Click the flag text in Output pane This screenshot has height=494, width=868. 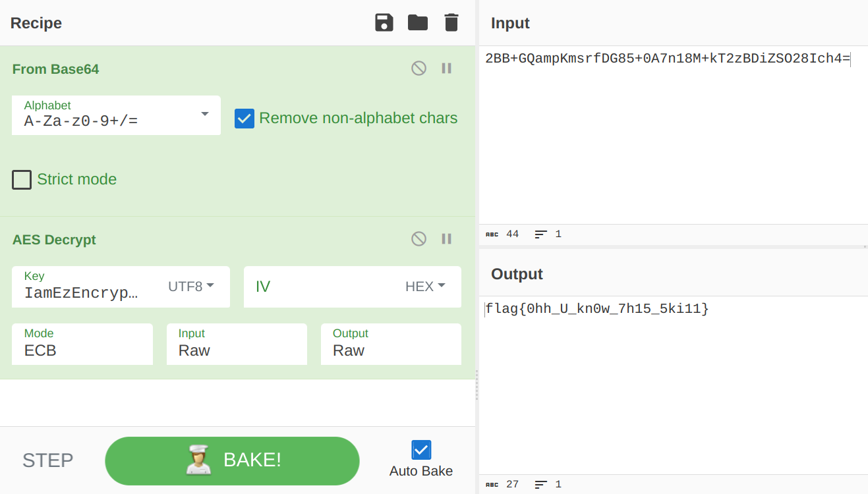pyautogui.click(x=597, y=309)
